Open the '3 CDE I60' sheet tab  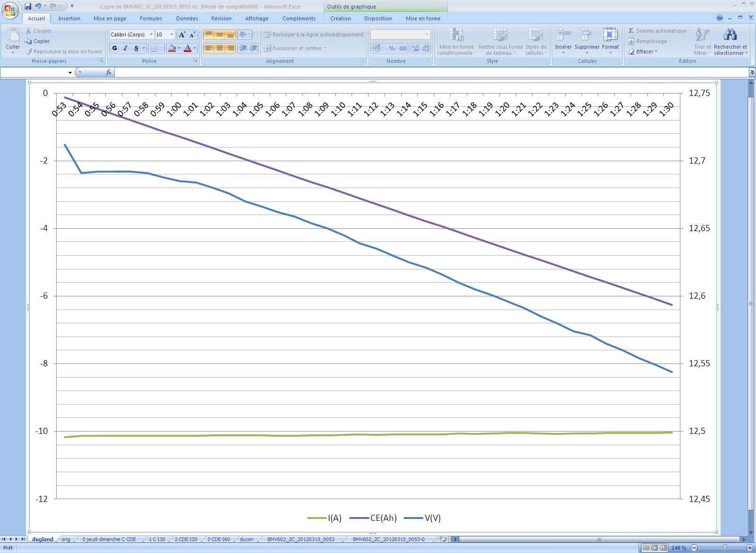point(218,539)
